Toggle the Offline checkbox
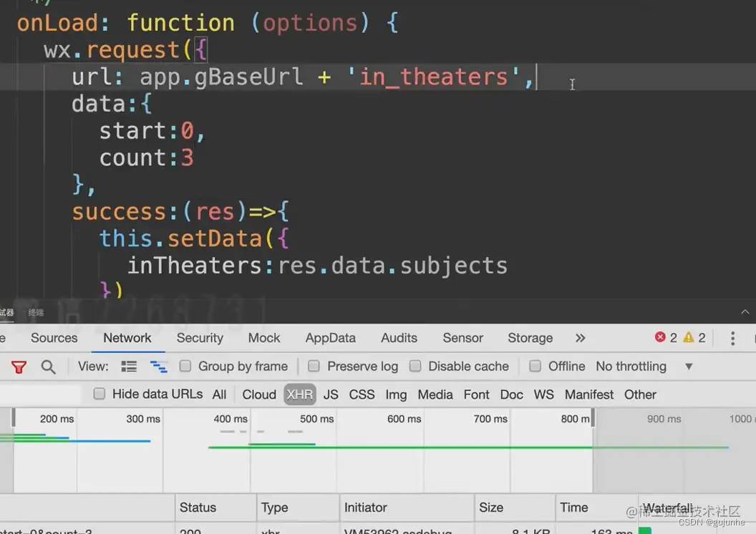The image size is (756, 534). click(535, 366)
